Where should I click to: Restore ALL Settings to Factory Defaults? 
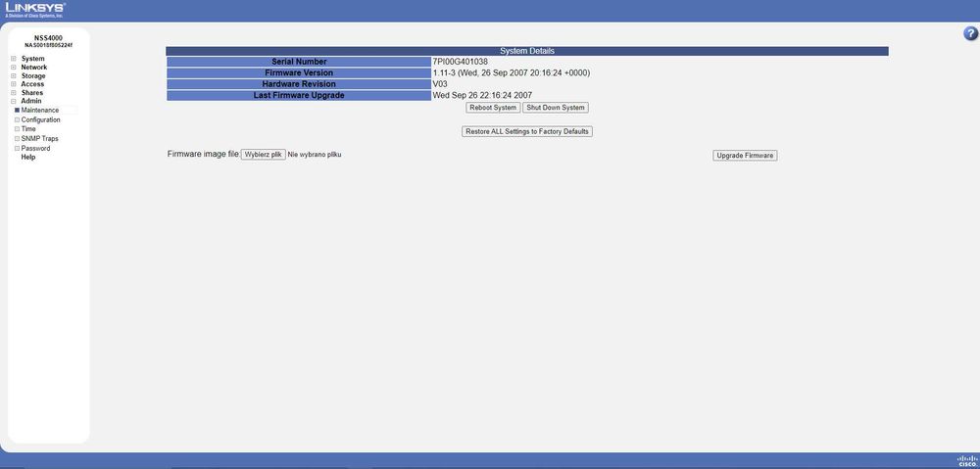[527, 132]
